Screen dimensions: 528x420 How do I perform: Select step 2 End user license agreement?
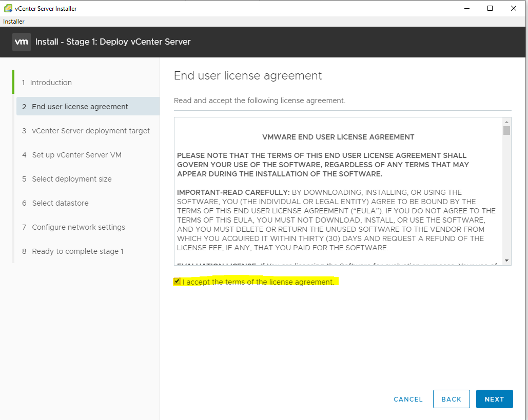[88, 107]
